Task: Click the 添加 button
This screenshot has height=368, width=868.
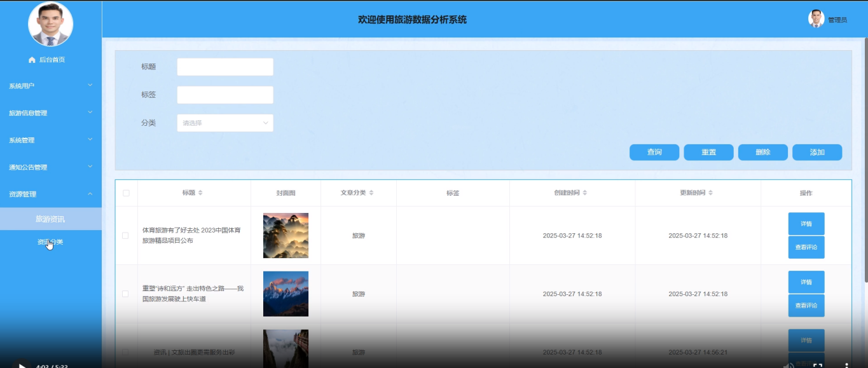Action: pos(817,153)
